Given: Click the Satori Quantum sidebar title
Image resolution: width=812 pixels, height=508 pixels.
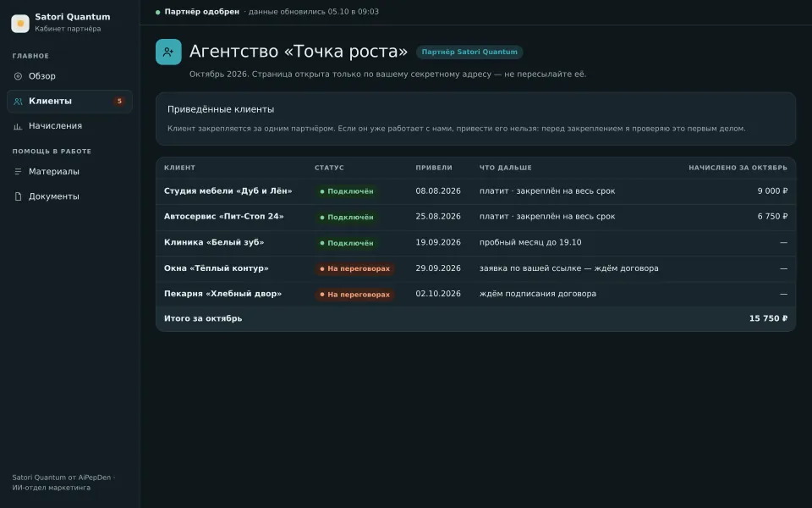Looking at the screenshot, I should [x=73, y=17].
